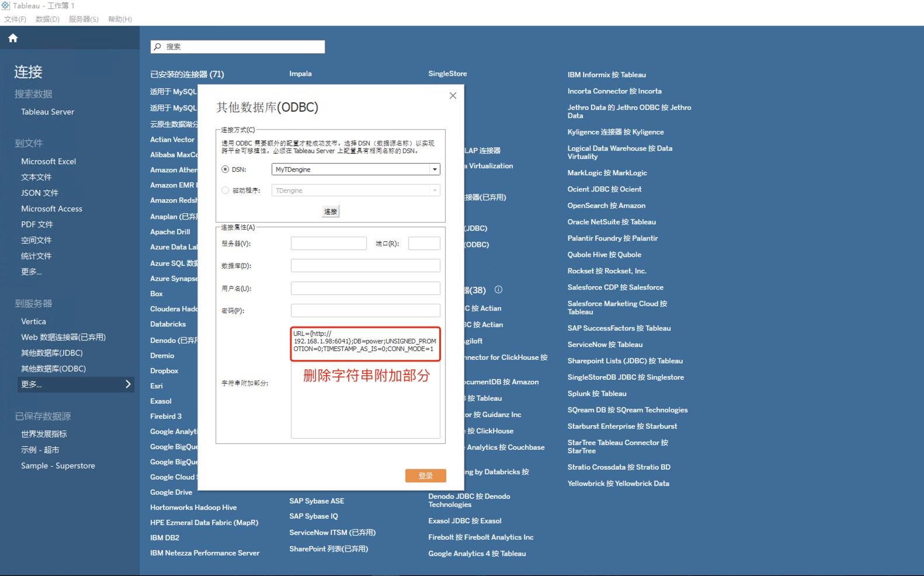Open Microsoft Excel file connector
Viewport: 924px width, 576px height.
click(48, 161)
